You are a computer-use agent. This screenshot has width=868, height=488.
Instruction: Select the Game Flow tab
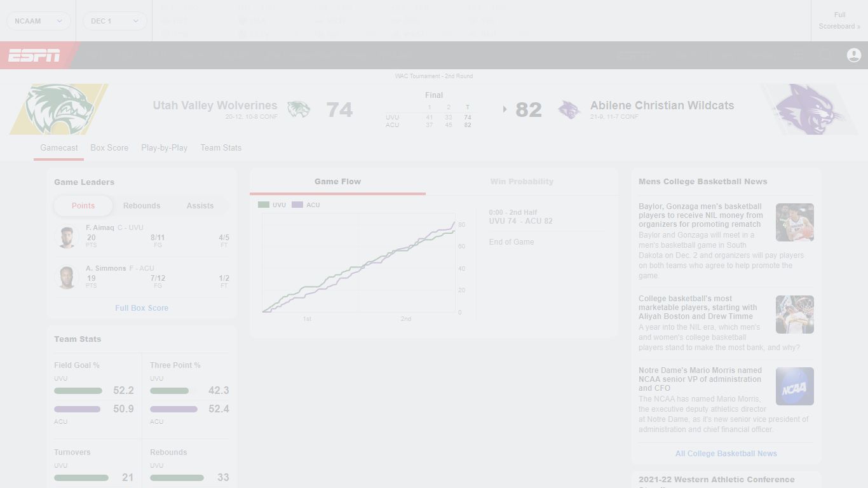pos(337,182)
